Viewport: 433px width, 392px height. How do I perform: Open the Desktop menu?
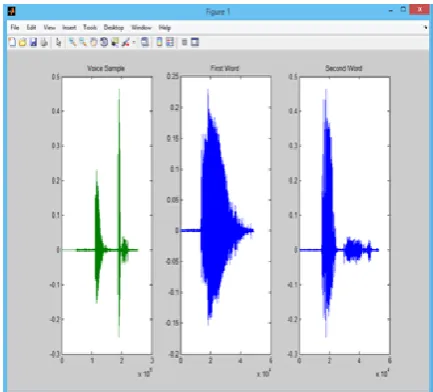[114, 27]
